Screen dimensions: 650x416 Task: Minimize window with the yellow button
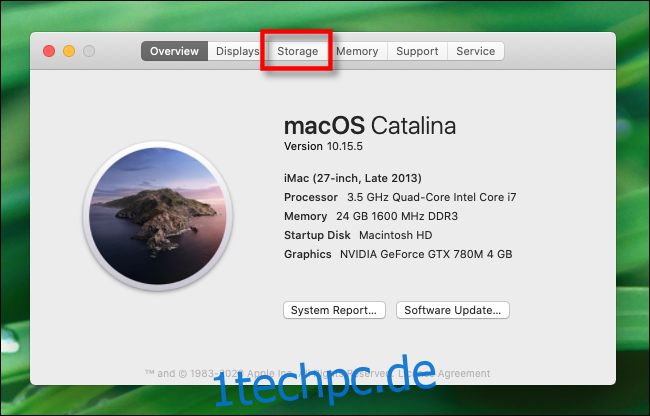(x=69, y=51)
